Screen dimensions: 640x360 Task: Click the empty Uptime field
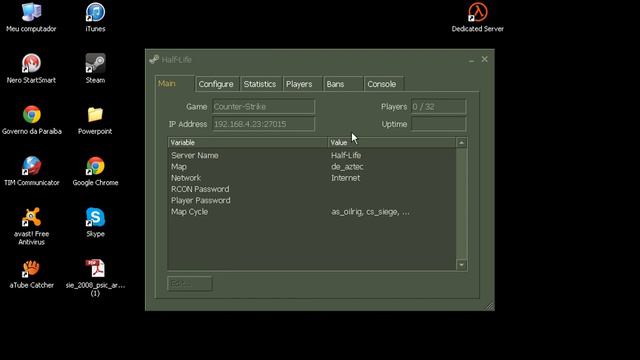438,124
